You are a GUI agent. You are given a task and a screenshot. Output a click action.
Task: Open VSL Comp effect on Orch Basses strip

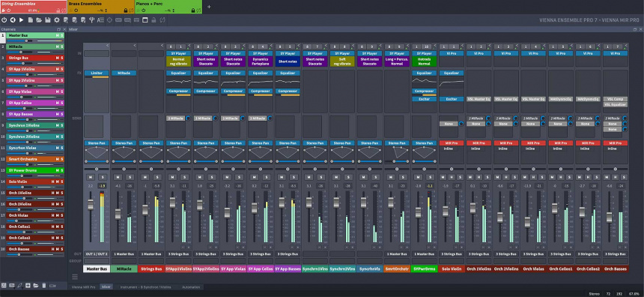615,99
